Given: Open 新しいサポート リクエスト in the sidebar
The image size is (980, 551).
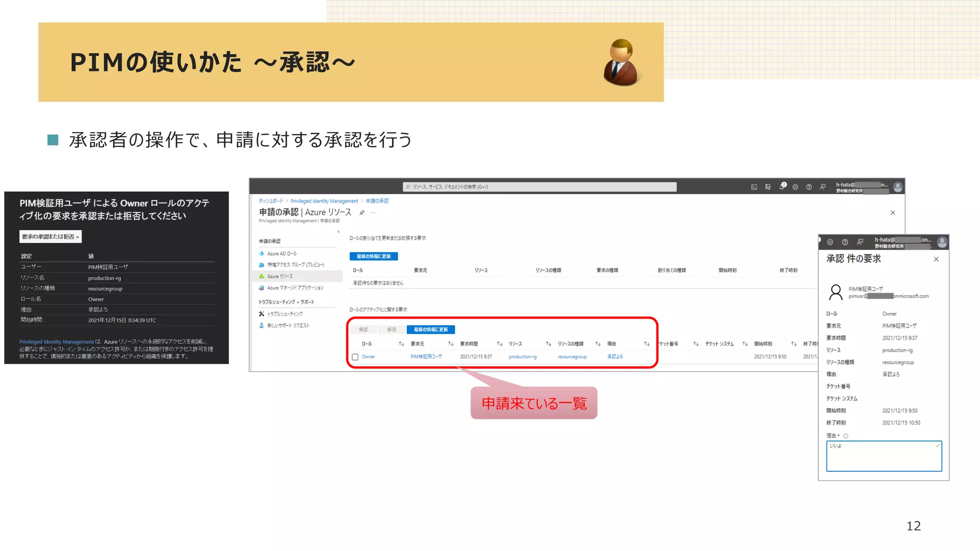Looking at the screenshot, I should point(288,325).
